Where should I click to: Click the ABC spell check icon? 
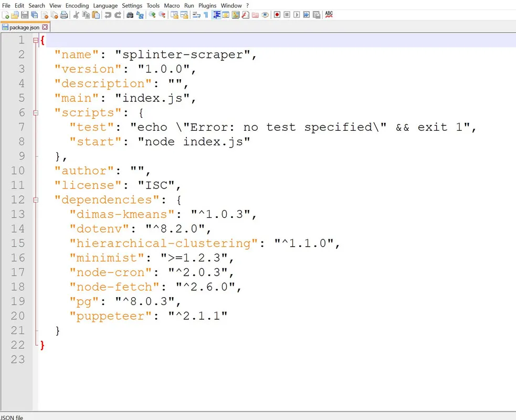[329, 15]
